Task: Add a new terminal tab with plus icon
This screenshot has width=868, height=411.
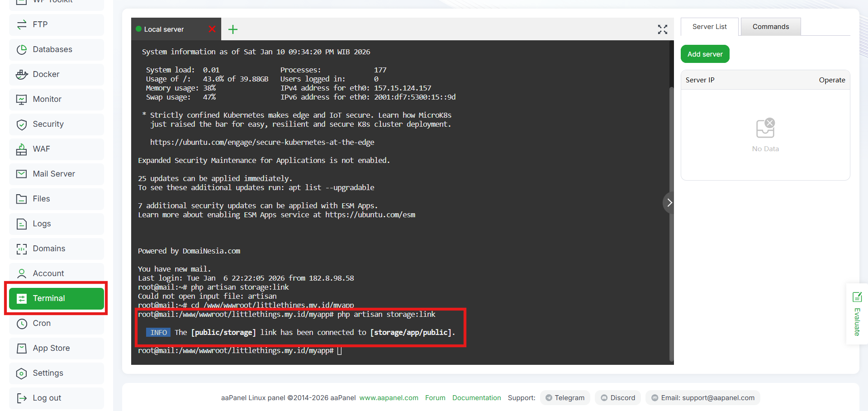Action: click(x=233, y=29)
